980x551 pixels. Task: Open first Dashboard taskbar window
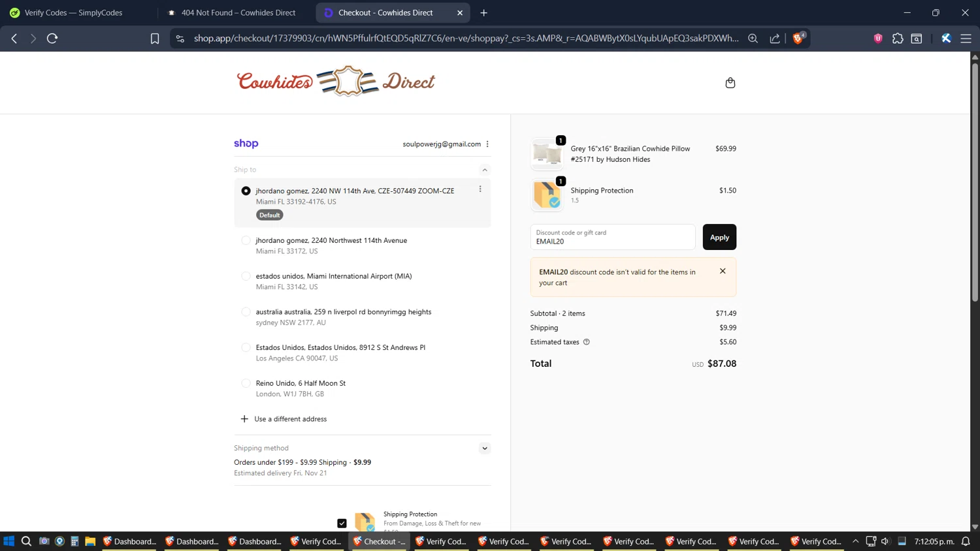coord(129,541)
